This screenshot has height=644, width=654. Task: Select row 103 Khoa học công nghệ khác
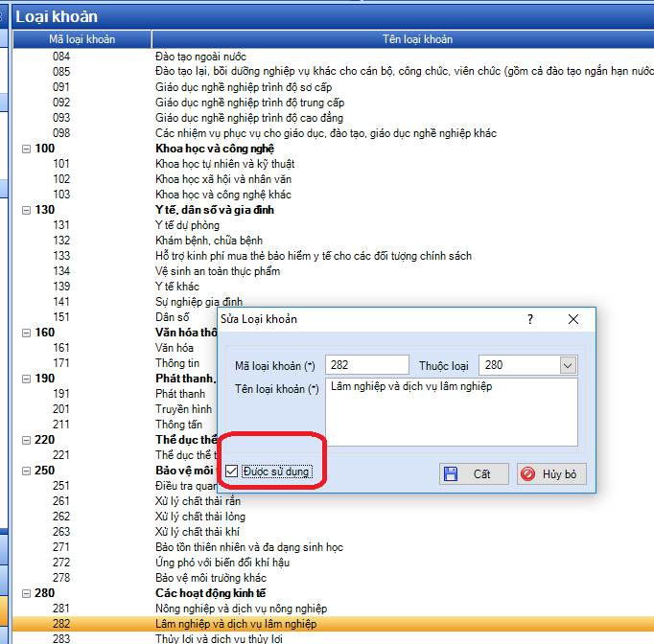tap(334, 195)
